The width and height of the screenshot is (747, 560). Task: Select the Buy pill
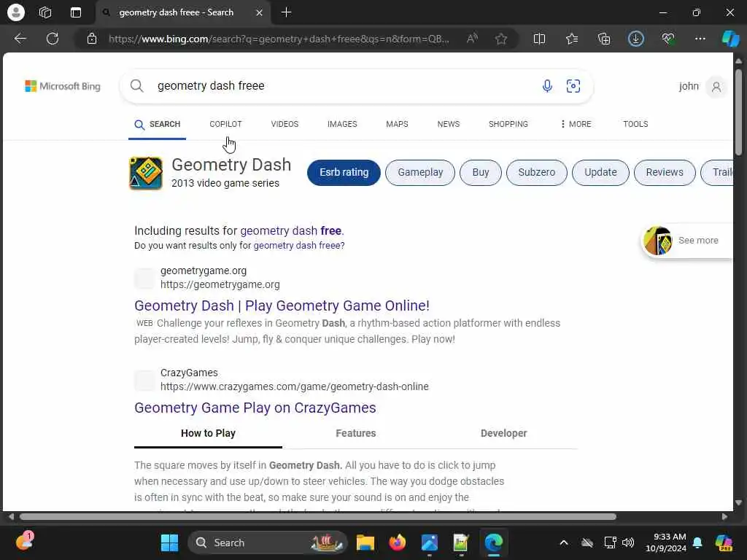[x=481, y=172]
